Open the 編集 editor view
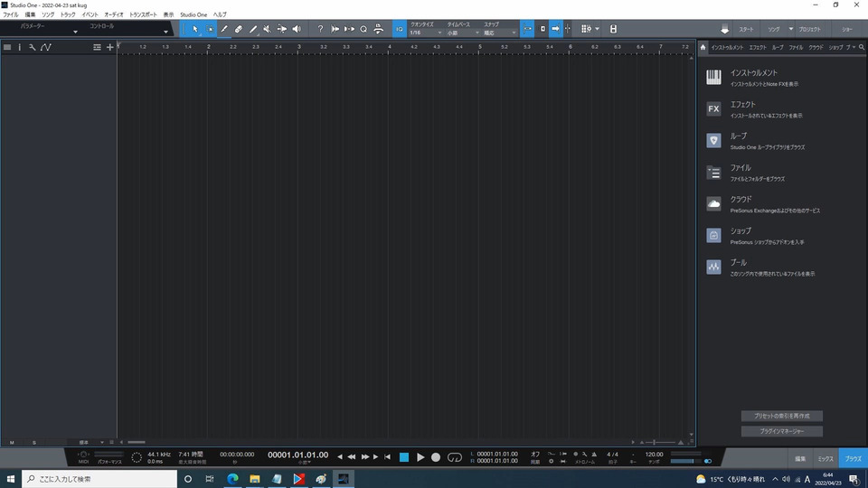The image size is (868, 488). point(800,459)
